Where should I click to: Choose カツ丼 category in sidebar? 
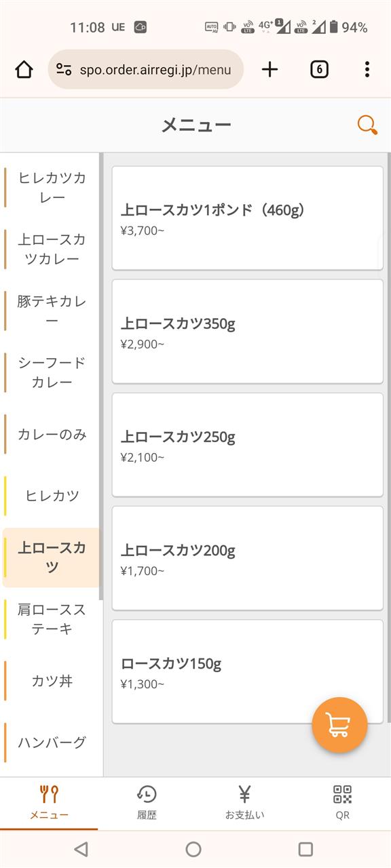[x=52, y=681]
